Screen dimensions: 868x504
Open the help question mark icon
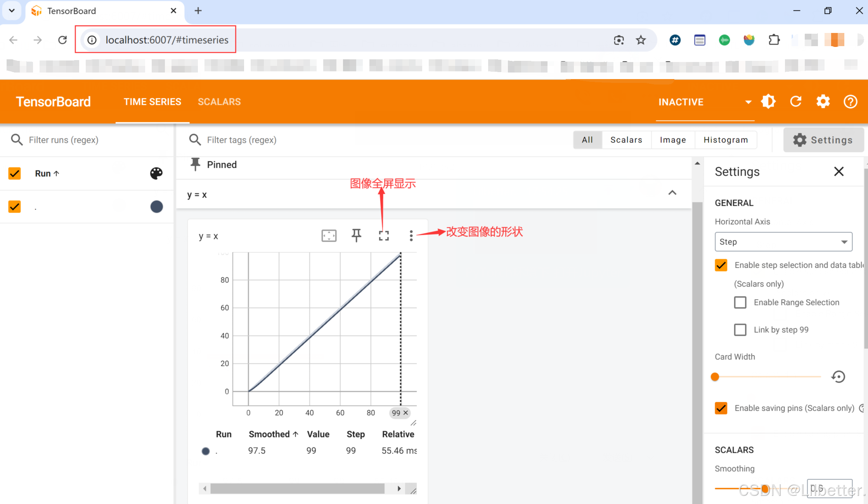coord(850,102)
